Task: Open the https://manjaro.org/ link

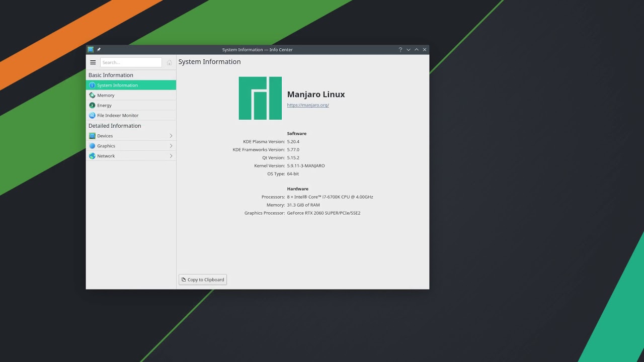Action: (x=308, y=105)
